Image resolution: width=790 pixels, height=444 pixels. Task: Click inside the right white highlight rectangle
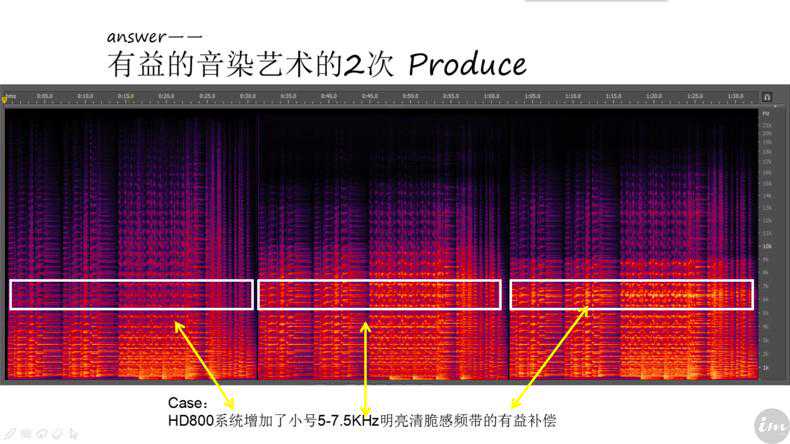coord(631,294)
